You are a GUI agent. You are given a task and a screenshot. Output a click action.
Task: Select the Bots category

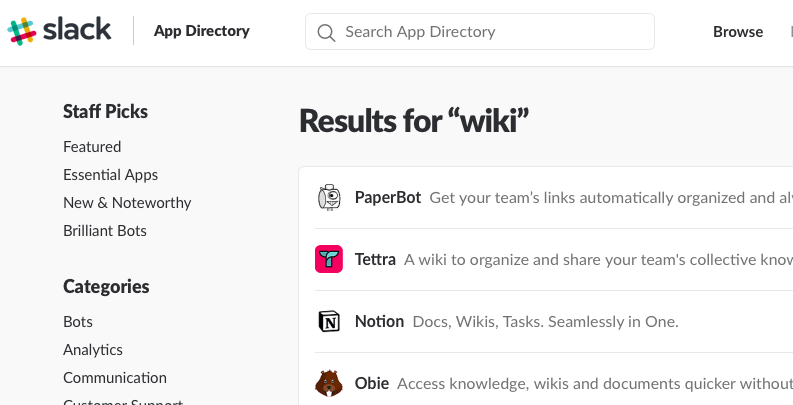click(x=78, y=322)
